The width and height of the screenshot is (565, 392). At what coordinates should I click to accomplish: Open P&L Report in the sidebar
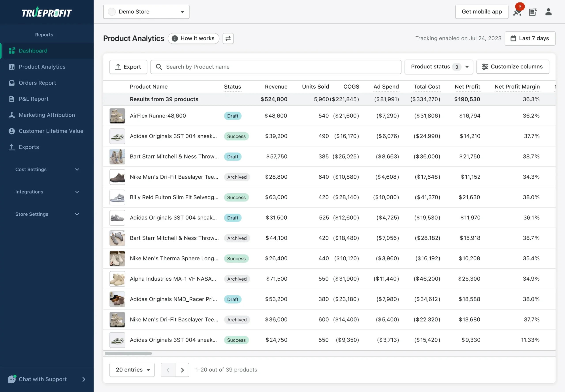pyautogui.click(x=47, y=99)
